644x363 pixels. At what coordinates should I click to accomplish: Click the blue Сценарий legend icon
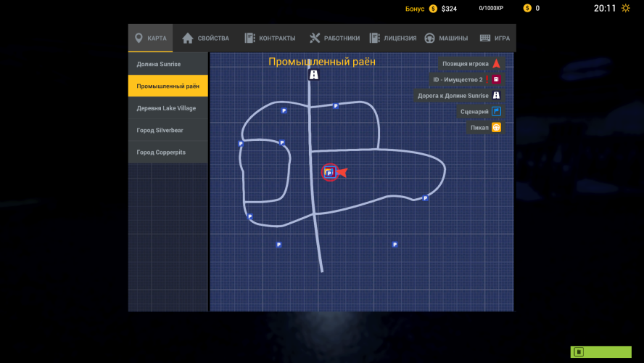pyautogui.click(x=496, y=112)
